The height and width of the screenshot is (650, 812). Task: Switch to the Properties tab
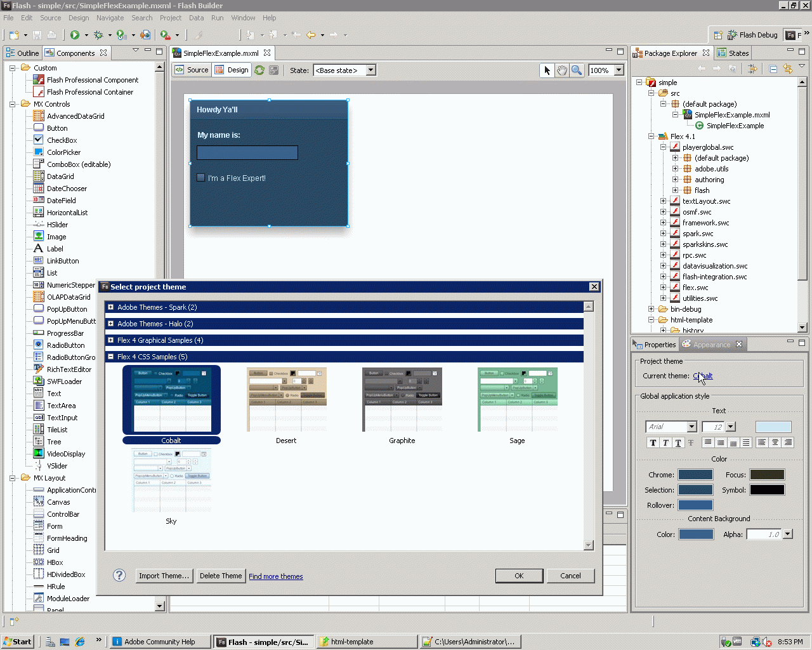[655, 345]
